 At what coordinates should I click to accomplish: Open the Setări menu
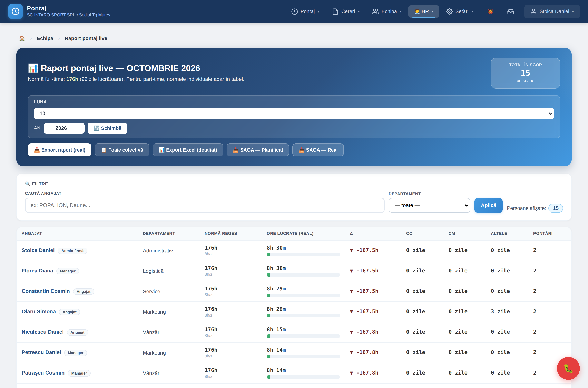point(460,11)
